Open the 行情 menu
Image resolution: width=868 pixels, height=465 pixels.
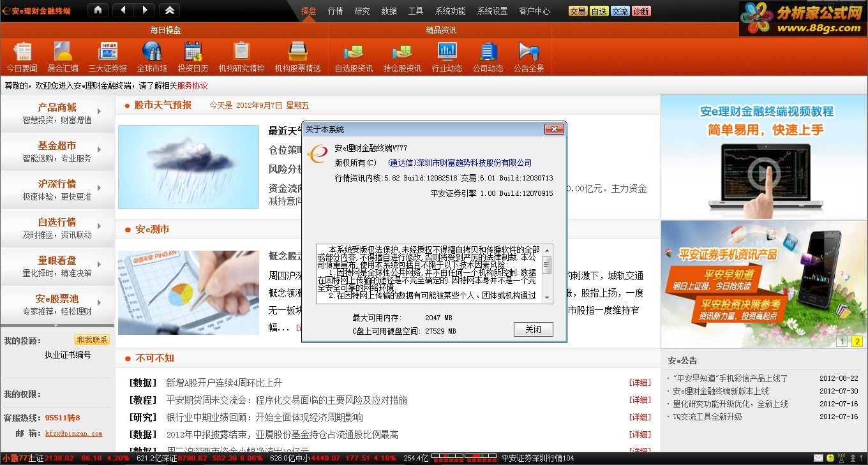click(x=336, y=11)
